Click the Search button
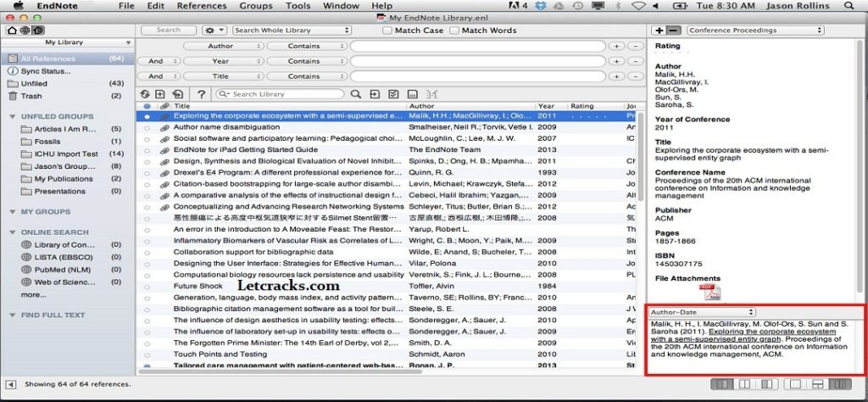This screenshot has height=402, width=868. (x=169, y=31)
